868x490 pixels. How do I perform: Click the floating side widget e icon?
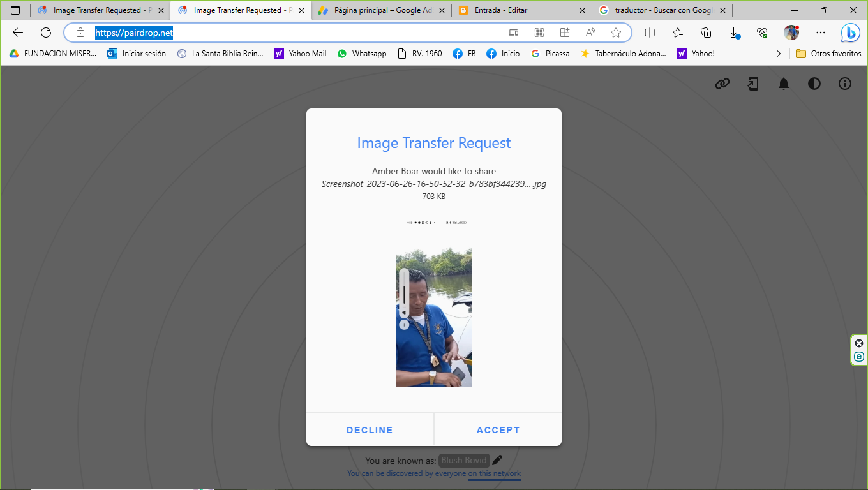tap(859, 357)
